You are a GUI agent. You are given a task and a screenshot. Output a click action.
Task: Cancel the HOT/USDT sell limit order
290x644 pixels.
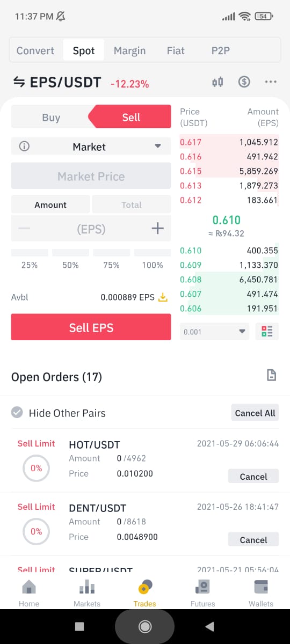click(x=253, y=477)
